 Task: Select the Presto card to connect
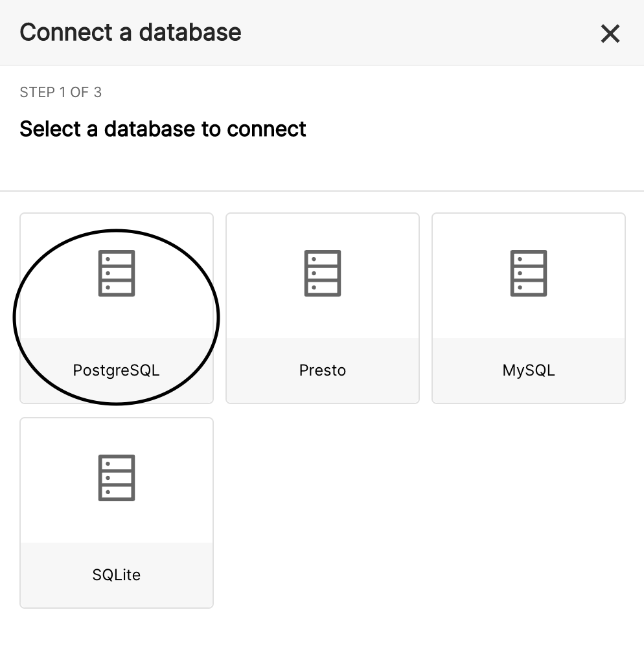(x=323, y=308)
